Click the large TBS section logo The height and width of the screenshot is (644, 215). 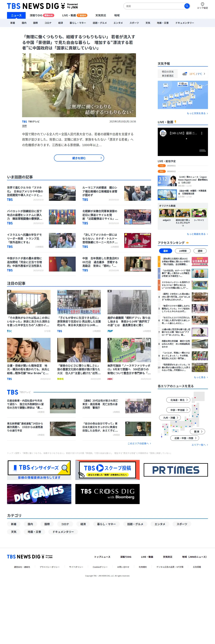(x=13, y=392)
